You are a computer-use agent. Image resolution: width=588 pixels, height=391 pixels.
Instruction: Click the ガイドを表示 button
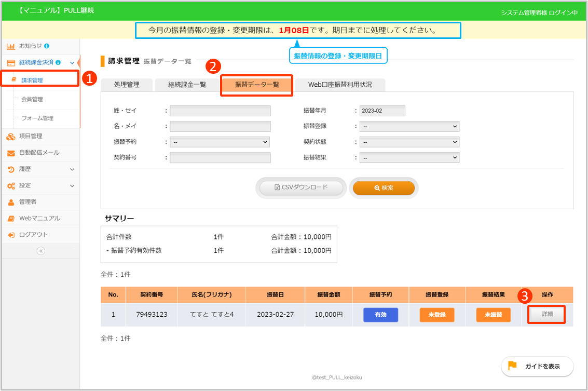click(x=537, y=366)
